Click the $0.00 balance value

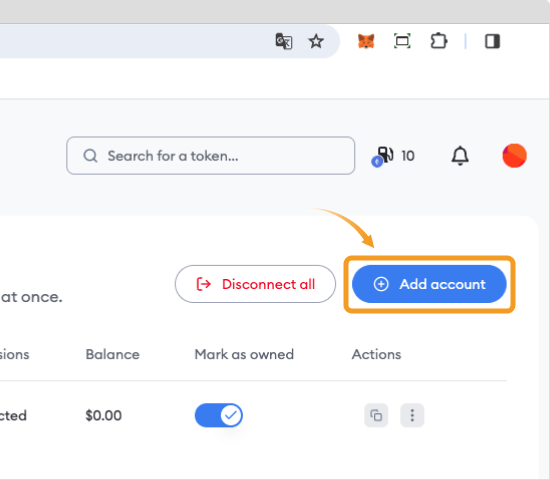[103, 415]
